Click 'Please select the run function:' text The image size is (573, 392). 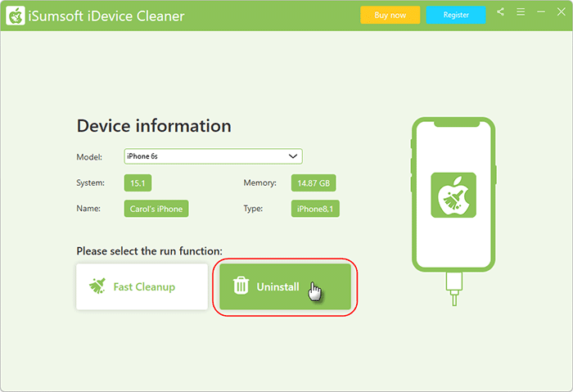[x=149, y=251]
